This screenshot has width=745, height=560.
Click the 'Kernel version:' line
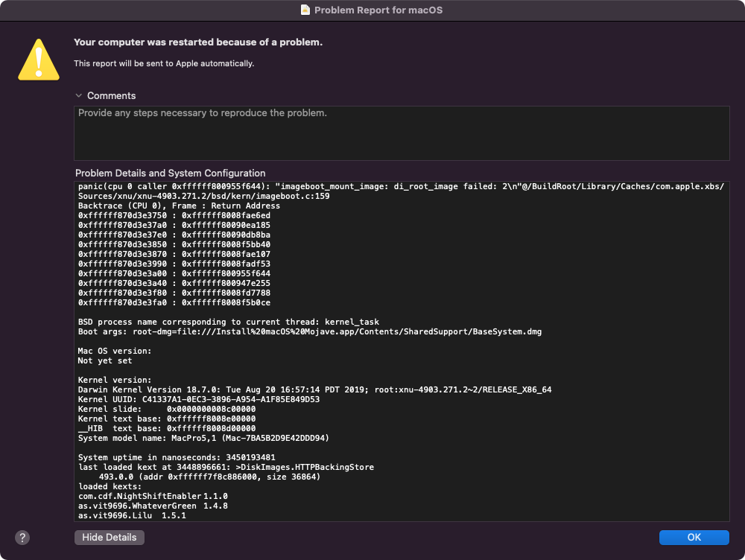pos(115,380)
